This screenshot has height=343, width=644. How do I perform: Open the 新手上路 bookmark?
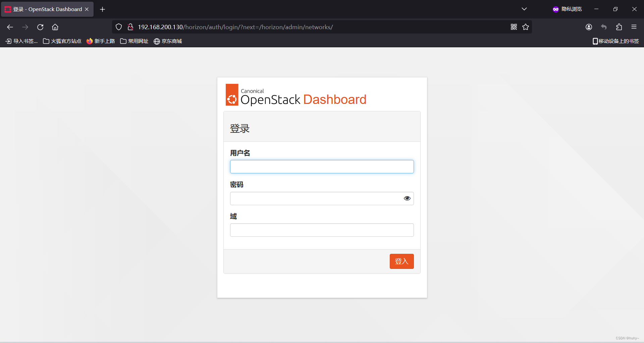(101, 41)
